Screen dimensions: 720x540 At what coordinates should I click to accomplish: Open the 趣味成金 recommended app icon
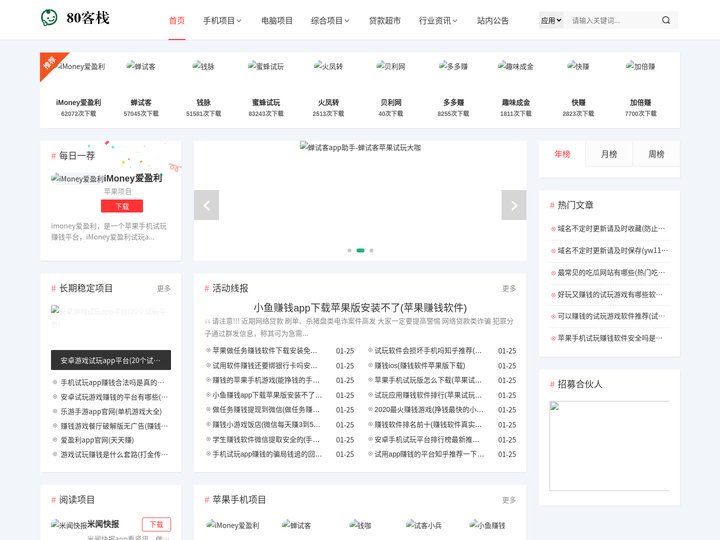tap(516, 67)
